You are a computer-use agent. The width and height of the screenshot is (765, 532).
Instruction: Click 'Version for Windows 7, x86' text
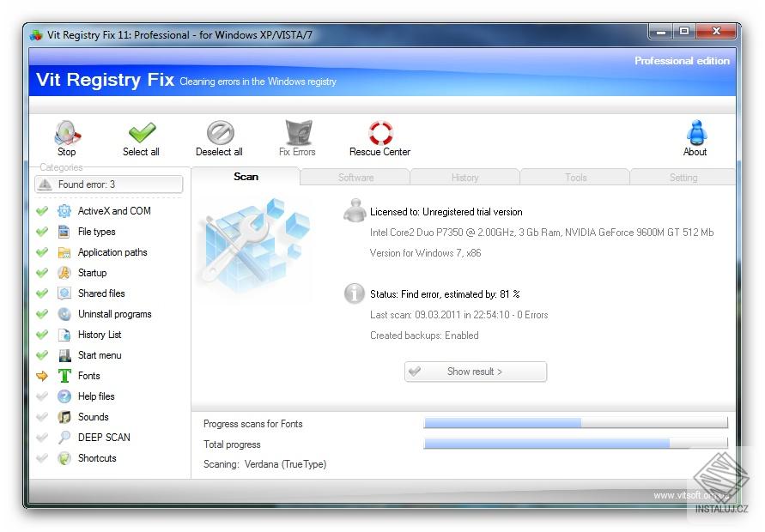coord(426,253)
